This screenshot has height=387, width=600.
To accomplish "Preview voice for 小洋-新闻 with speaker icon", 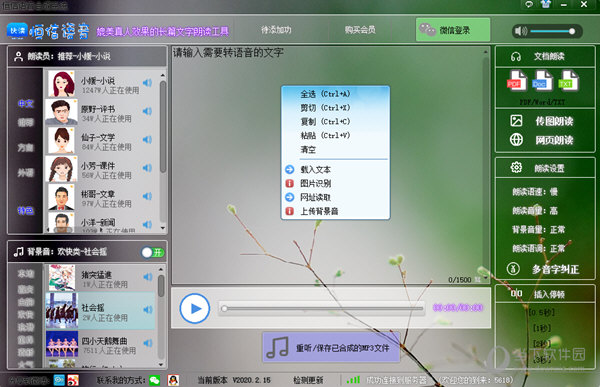I will pos(147,224).
